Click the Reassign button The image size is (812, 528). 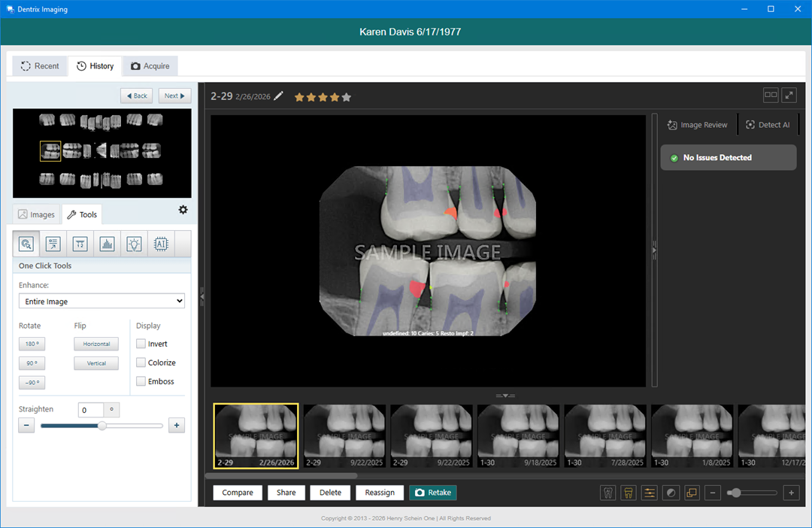(x=380, y=492)
